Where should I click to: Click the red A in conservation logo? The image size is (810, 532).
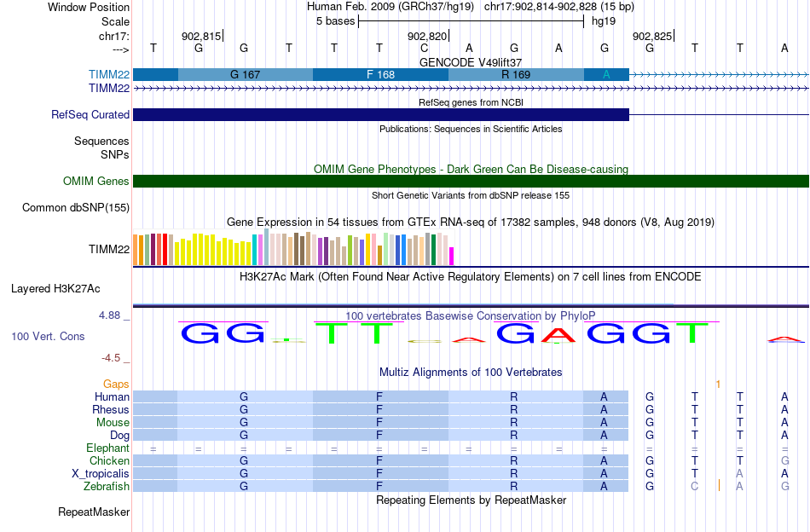click(558, 335)
